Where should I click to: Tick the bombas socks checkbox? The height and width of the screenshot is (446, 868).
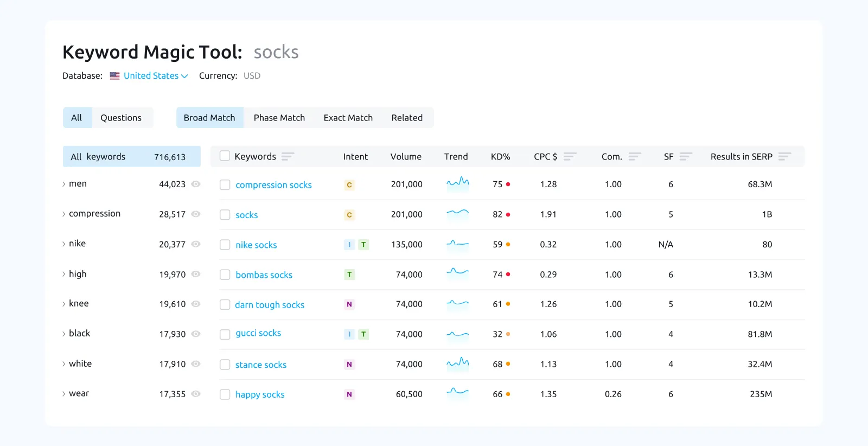click(225, 275)
